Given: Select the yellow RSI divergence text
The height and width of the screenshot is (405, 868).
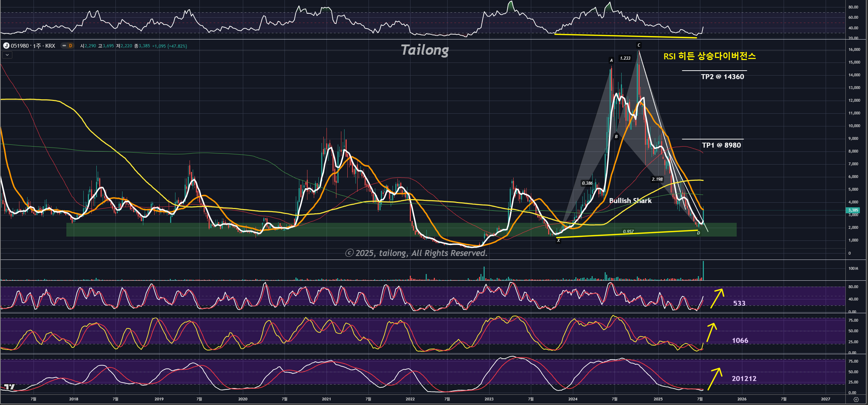Looking at the screenshot, I should click(x=709, y=56).
